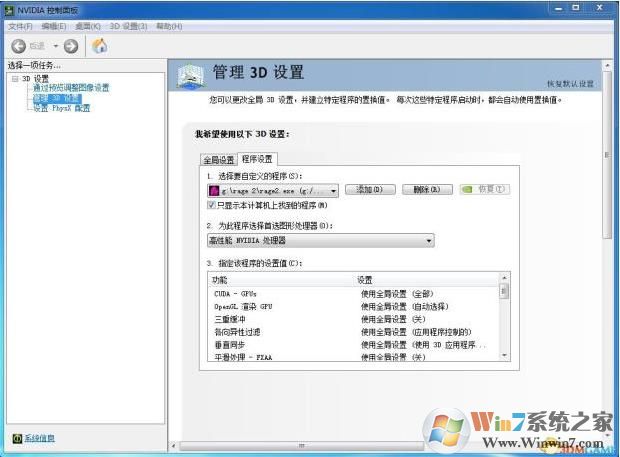Click the horizontal scrollbar thumb
The image size is (620, 457).
pyautogui.click(x=302, y=446)
